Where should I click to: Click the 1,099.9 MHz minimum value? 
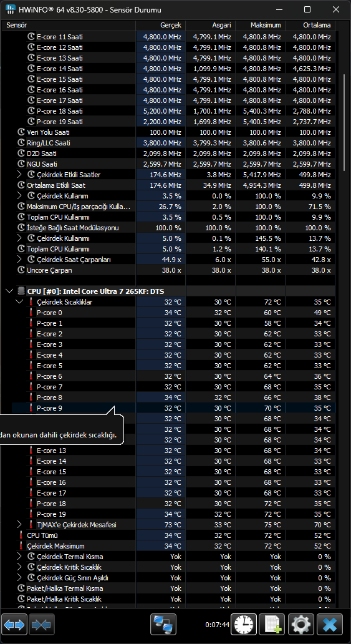pyautogui.click(x=212, y=69)
